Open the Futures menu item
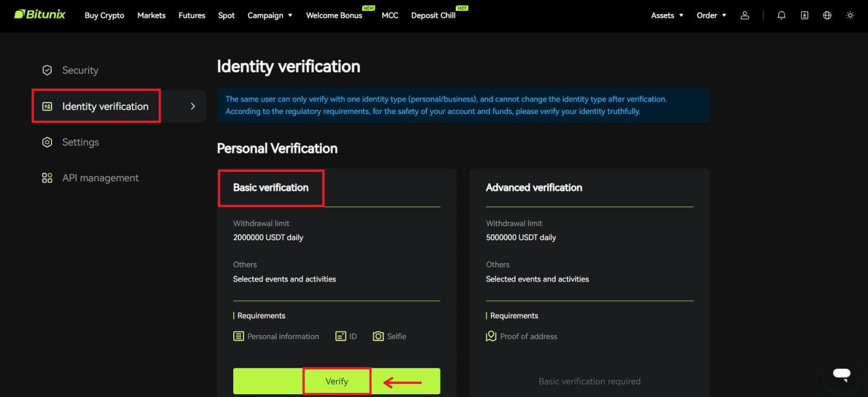The height and width of the screenshot is (397, 868). point(192,15)
